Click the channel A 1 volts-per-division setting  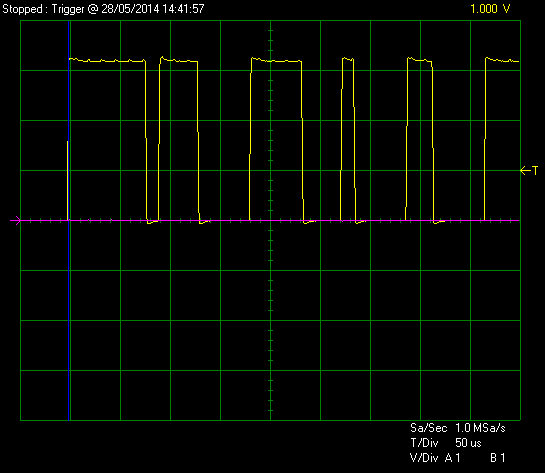click(x=453, y=458)
